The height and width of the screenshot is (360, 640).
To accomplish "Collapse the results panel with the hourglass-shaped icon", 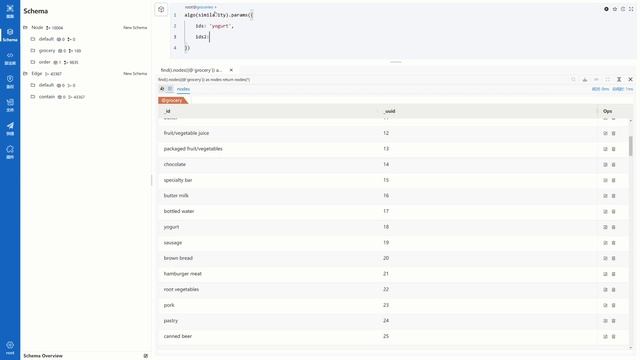I will tap(619, 80).
